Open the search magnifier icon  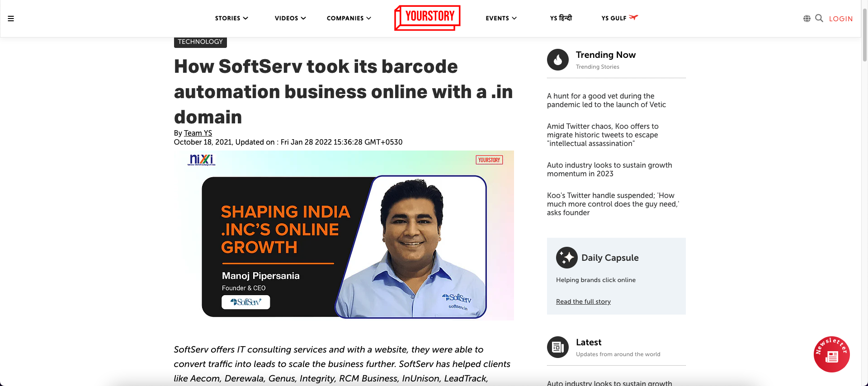pos(819,18)
